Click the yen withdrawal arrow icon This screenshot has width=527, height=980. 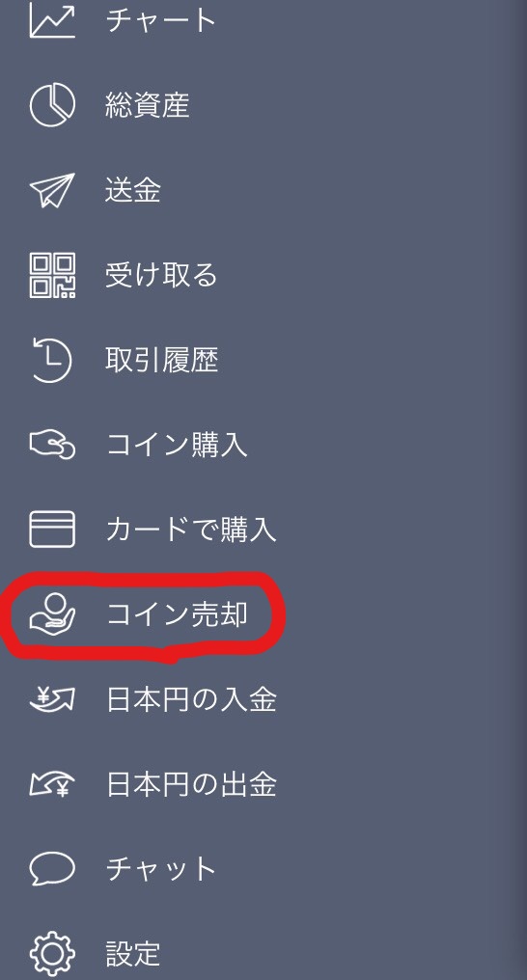tap(52, 784)
